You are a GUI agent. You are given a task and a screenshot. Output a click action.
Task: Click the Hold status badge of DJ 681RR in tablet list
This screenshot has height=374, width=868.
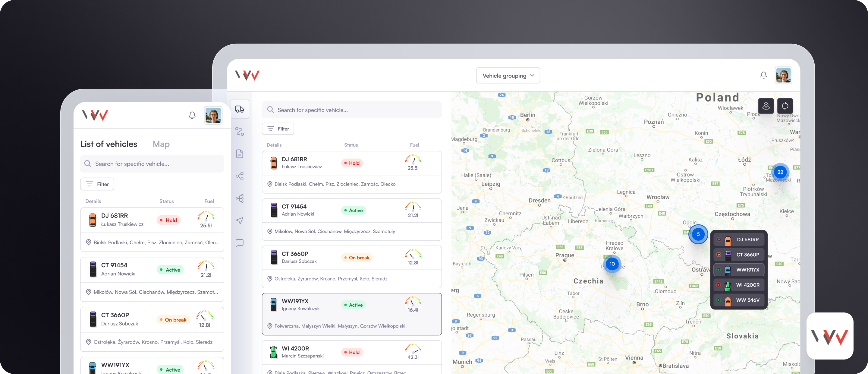[x=352, y=163]
